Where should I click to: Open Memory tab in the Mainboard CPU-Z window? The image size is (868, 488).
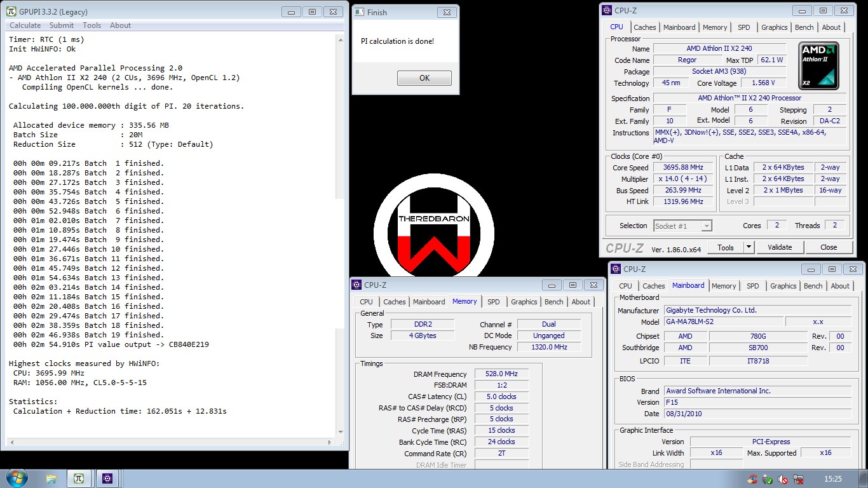[724, 286]
